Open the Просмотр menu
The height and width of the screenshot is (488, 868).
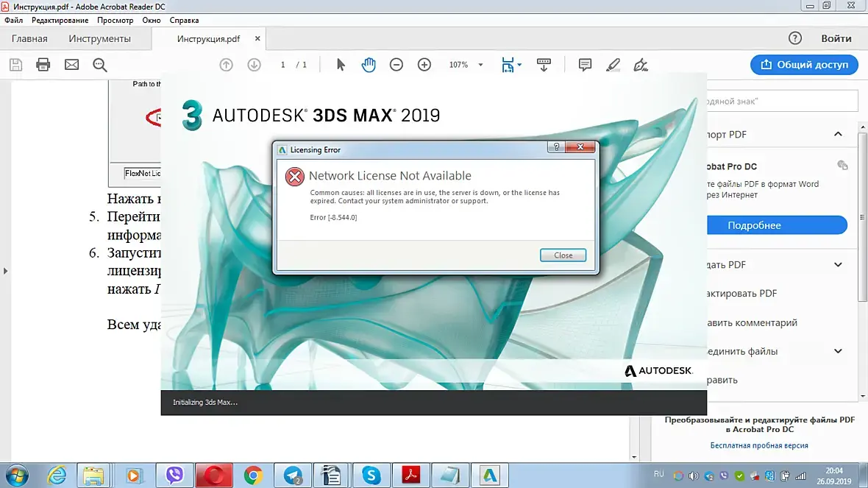coord(115,20)
